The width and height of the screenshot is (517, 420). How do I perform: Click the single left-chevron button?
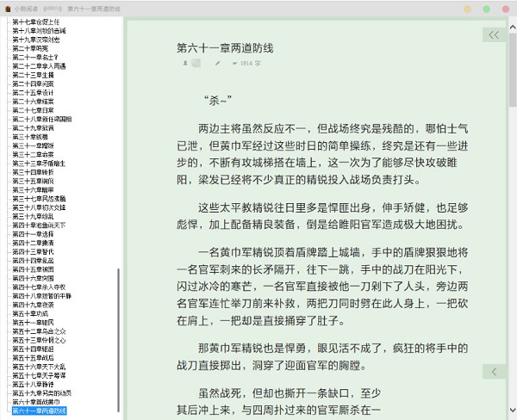pos(494,372)
